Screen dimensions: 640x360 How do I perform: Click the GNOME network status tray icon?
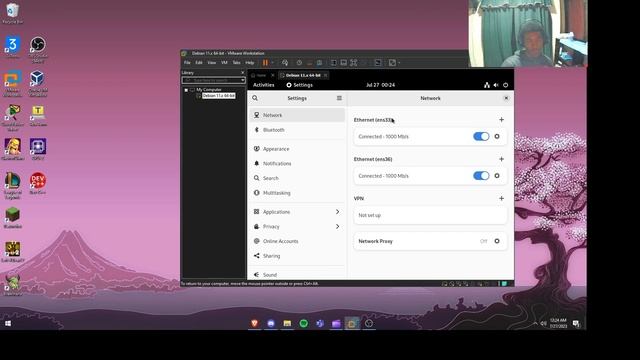point(487,85)
